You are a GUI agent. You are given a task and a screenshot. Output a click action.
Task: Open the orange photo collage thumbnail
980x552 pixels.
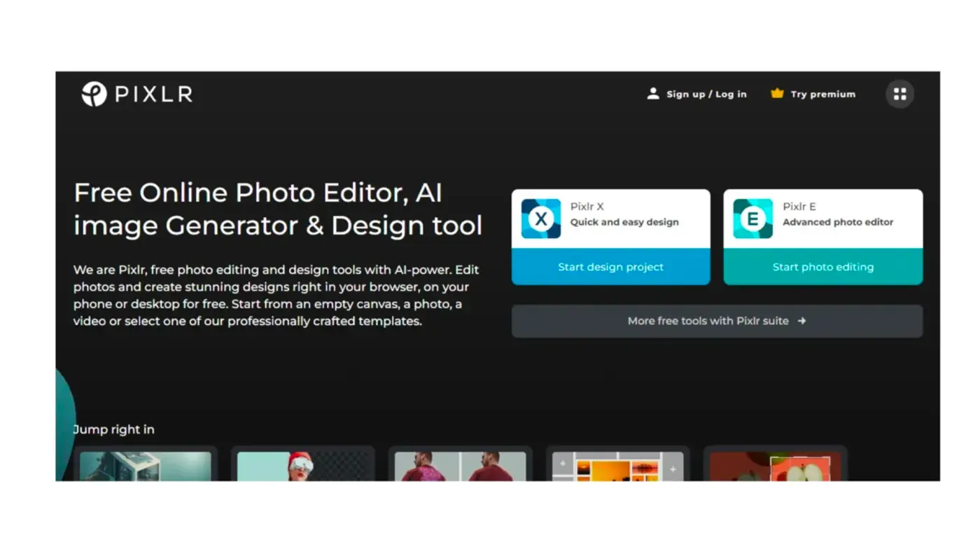click(617, 465)
